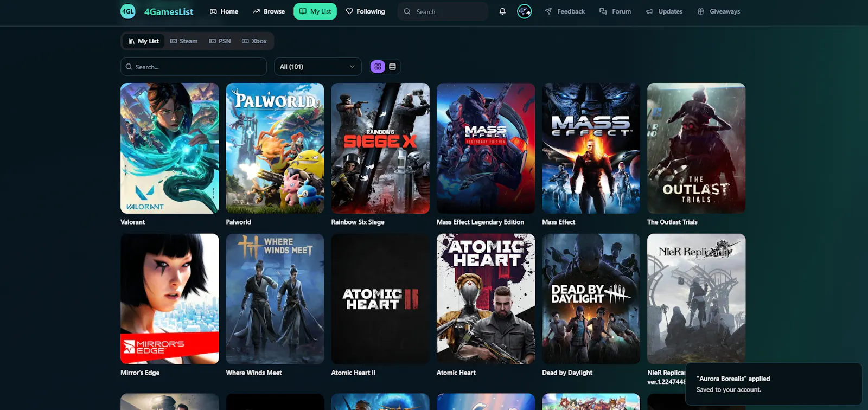Open the Rainbow Six Siege X cover
Viewport: 868px width, 410px height.
(380, 148)
